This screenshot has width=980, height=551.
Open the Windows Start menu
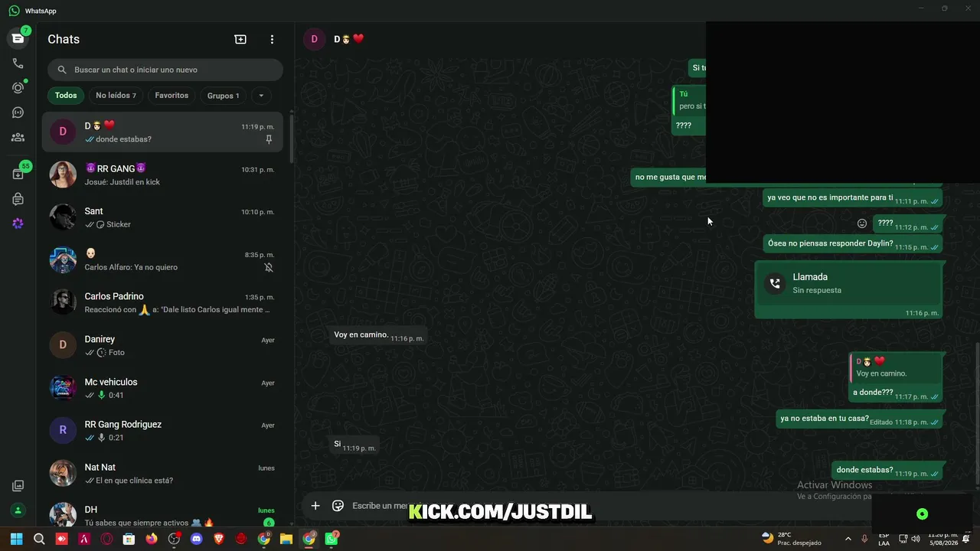coord(17,539)
